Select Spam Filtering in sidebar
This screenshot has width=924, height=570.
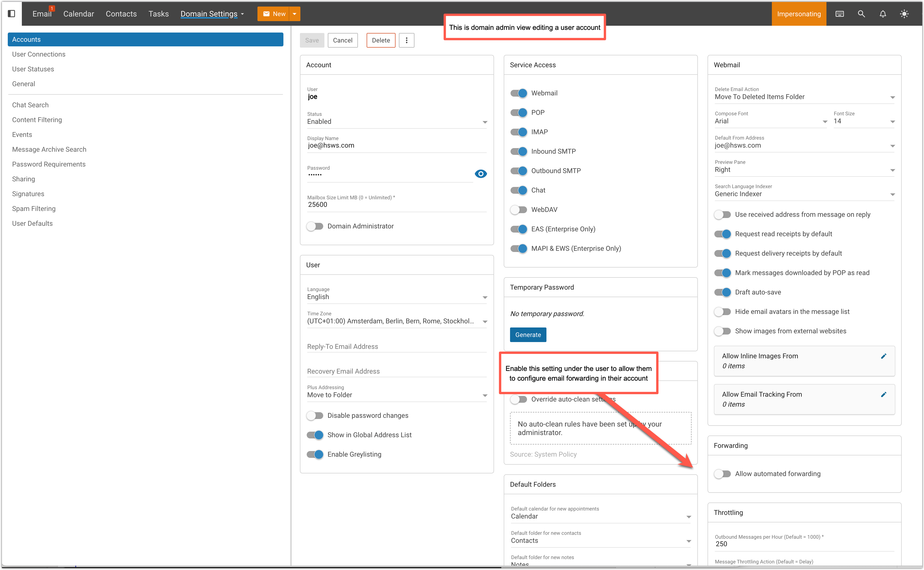click(33, 209)
